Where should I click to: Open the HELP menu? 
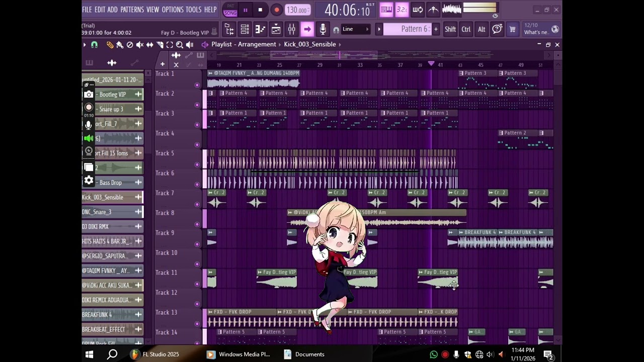click(210, 10)
